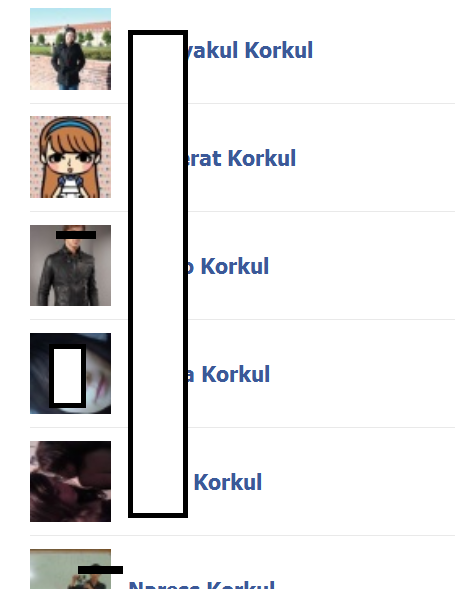The image size is (455, 589).
Task: Open the cut-off bottom name link
Action: (202, 585)
